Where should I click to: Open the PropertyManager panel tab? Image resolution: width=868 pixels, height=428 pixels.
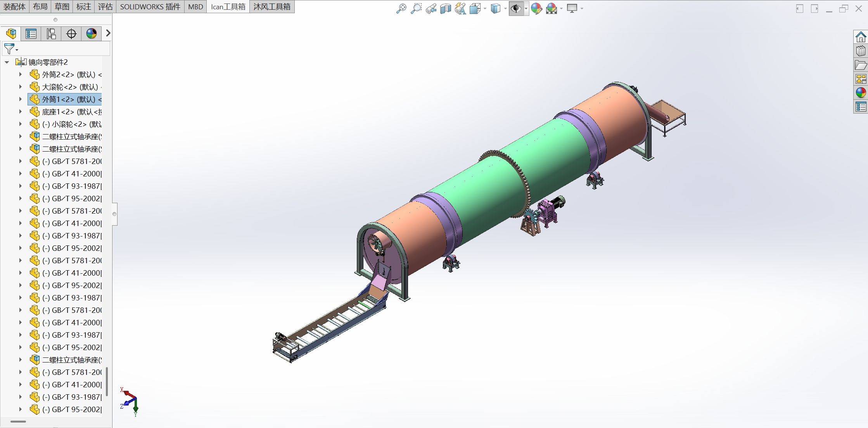pyautogui.click(x=31, y=34)
